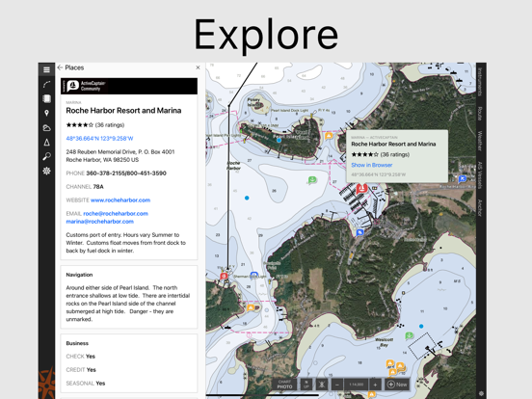Screen dimensions: 532x399
Task: Click the phone number 360-378-2155
Action: point(106,173)
